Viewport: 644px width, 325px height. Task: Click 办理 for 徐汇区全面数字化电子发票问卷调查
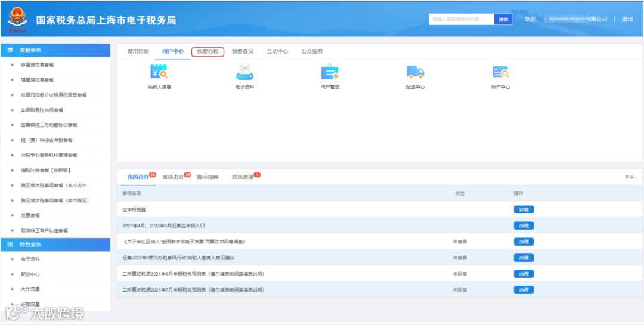click(x=524, y=242)
